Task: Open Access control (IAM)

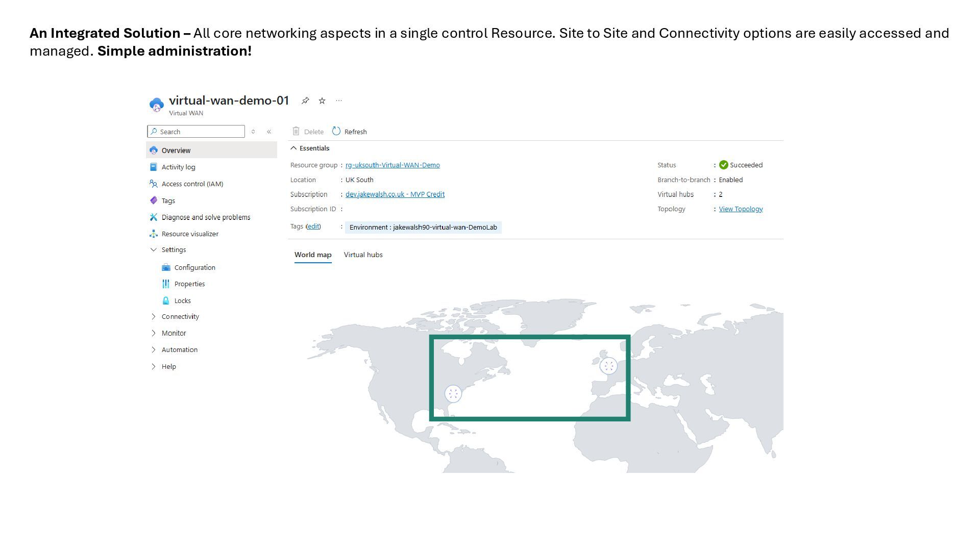Action: (192, 184)
